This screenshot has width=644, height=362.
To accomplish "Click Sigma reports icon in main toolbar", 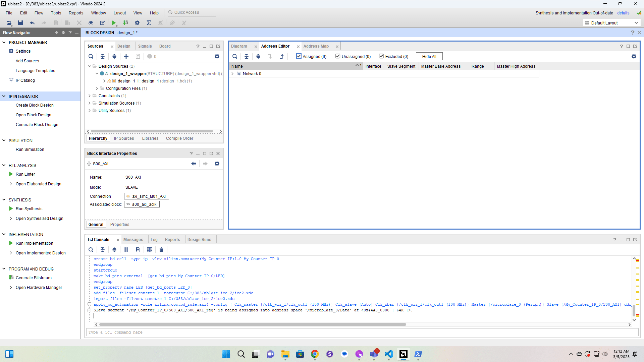I will click(x=149, y=23).
